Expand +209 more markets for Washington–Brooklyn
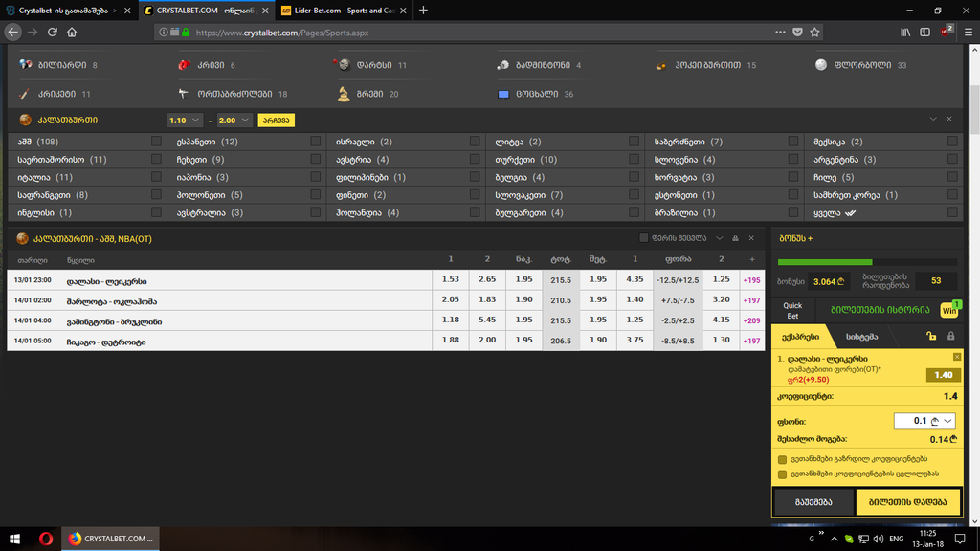 [752, 320]
